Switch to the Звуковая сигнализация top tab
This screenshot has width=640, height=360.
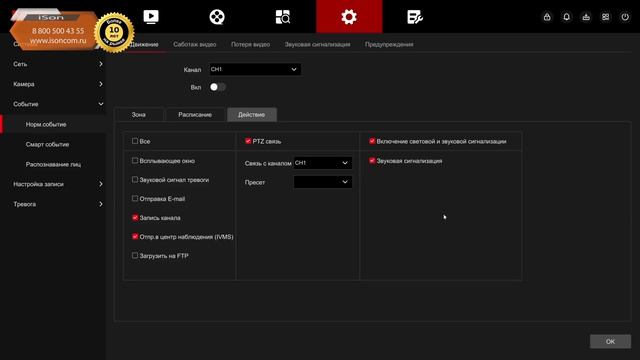pos(318,44)
